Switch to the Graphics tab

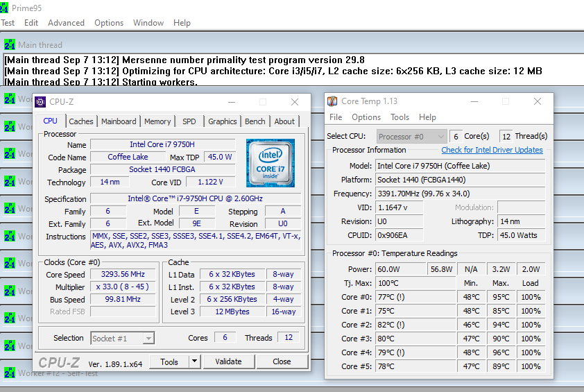pos(223,121)
